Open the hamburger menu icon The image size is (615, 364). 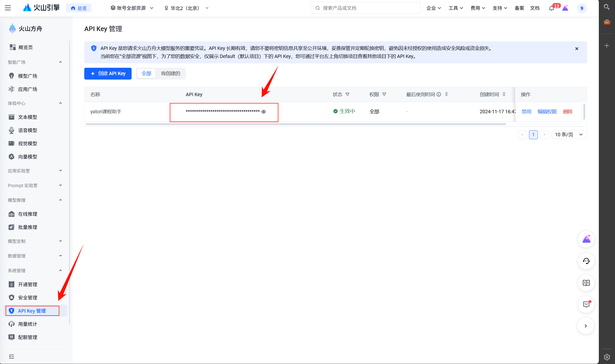(x=8, y=8)
